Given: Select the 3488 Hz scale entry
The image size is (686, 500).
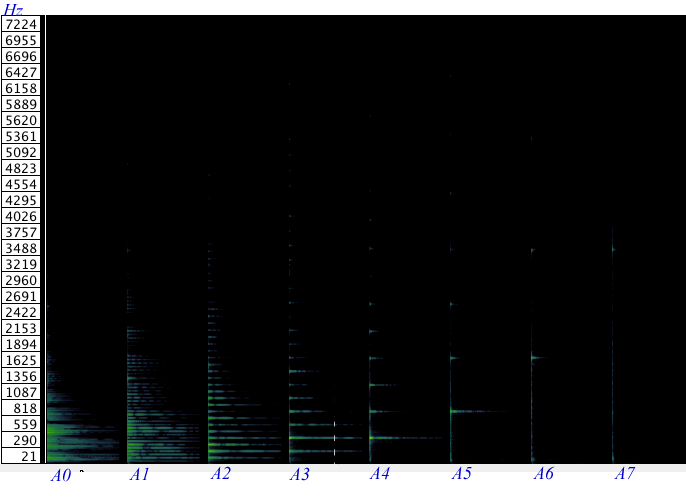Looking at the screenshot, I should pos(21,248).
